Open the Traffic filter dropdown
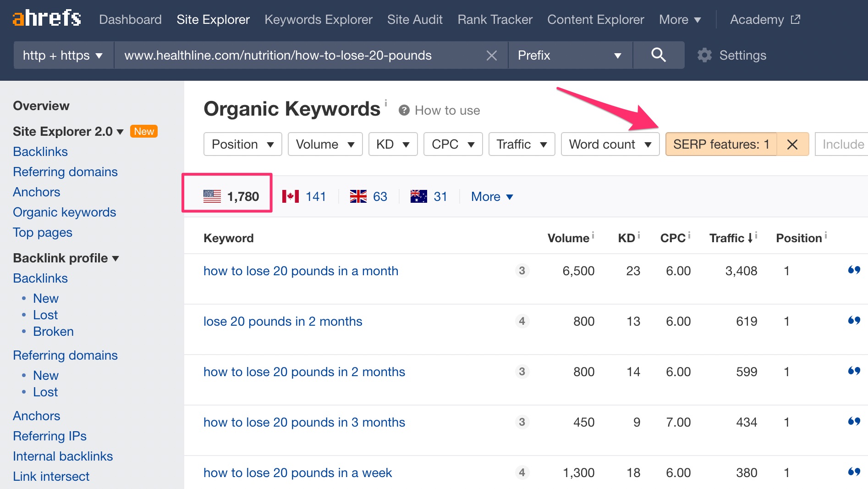Screen dimensions: 868x489 pyautogui.click(x=522, y=144)
